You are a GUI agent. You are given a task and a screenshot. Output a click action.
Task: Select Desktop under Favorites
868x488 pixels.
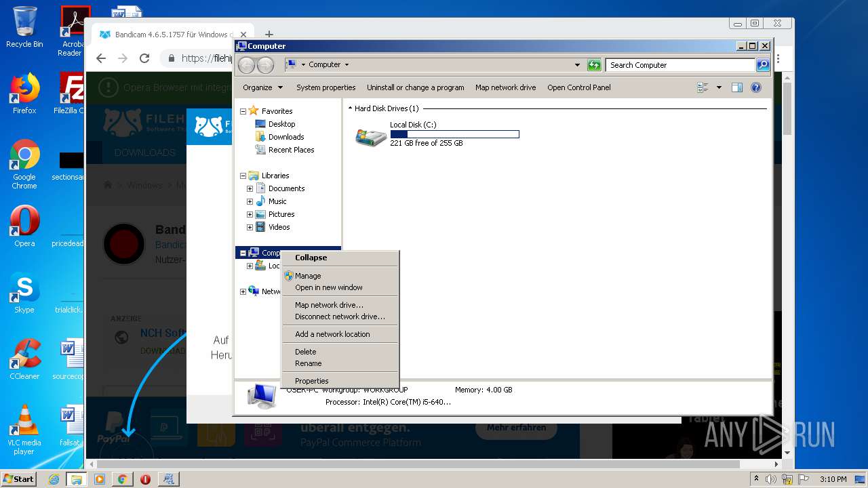[281, 124]
